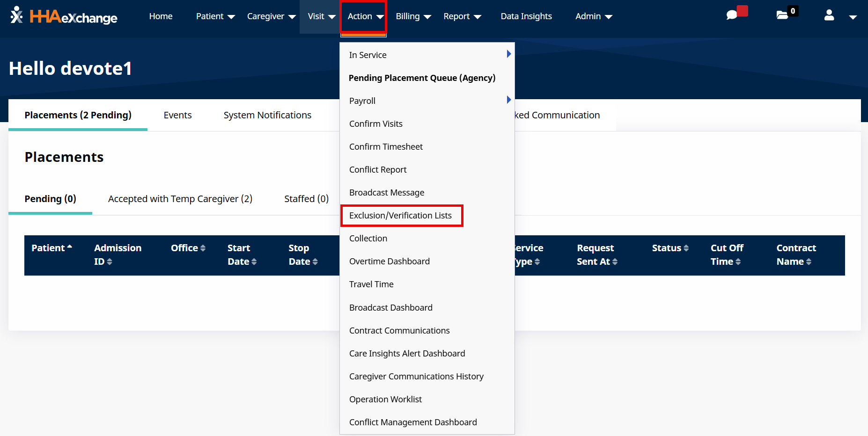Viewport: 868px width, 436px height.
Task: Go to Data Insights page
Action: pos(526,16)
